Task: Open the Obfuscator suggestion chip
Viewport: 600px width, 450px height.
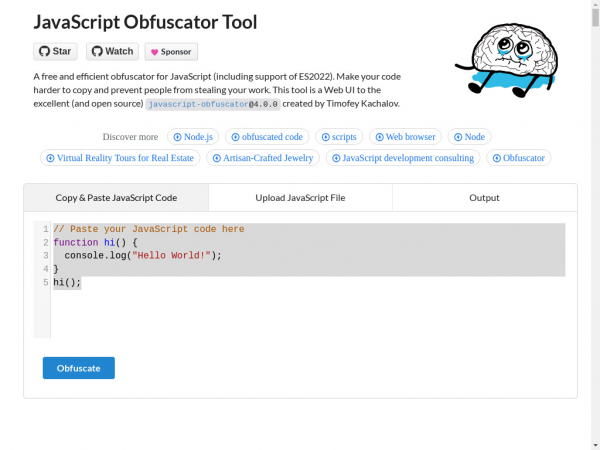Action: pos(518,158)
